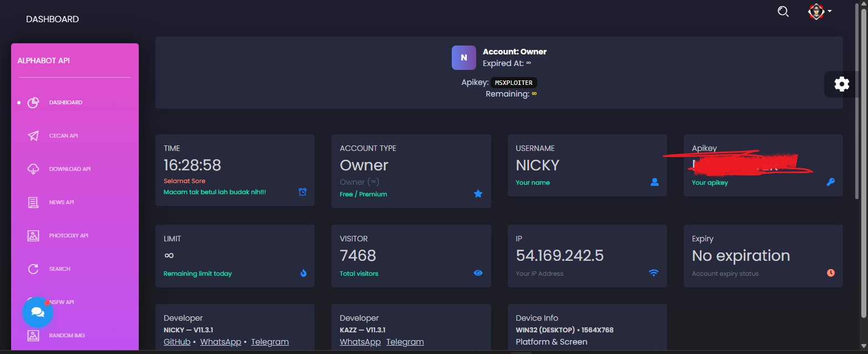Image resolution: width=868 pixels, height=354 pixels.
Task: Click the flame icon in Limit card
Action: [303, 273]
